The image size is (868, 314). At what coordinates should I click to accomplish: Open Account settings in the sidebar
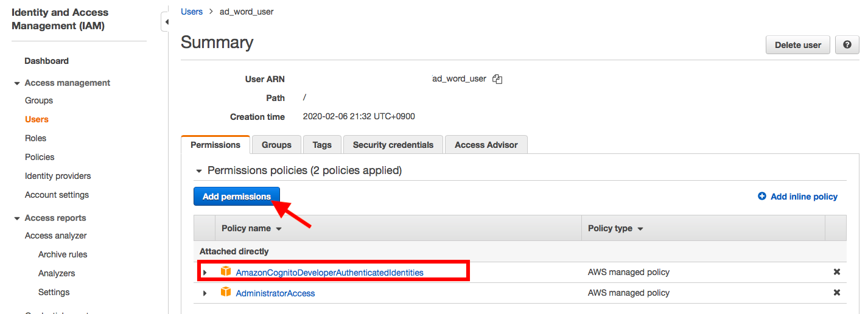click(57, 195)
